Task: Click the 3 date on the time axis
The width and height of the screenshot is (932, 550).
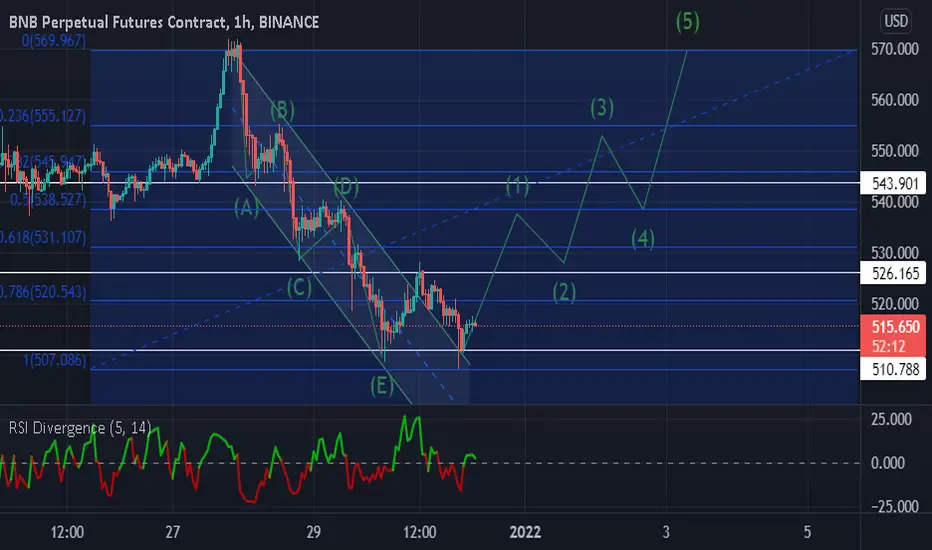Action: [x=666, y=532]
